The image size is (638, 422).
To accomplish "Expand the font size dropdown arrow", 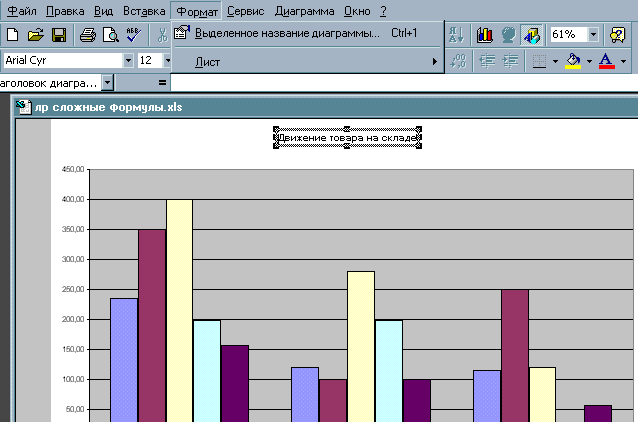I will point(167,61).
